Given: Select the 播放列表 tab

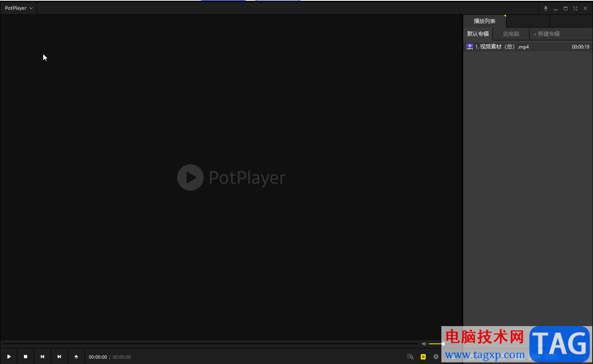Looking at the screenshot, I should click(485, 21).
